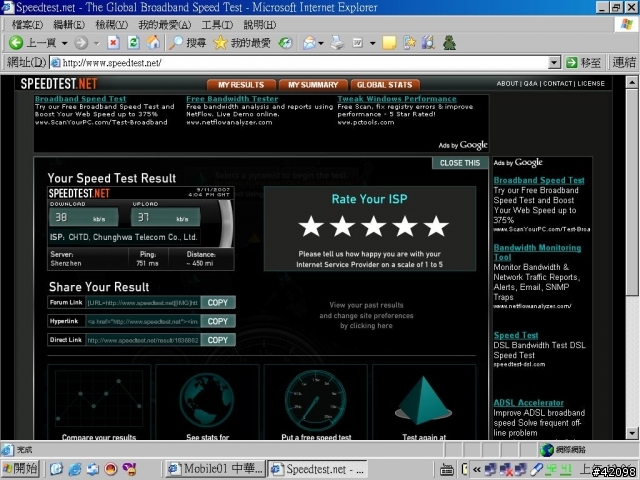The image size is (640, 480).
Task: Open the 工具(T) Tools menu
Action: point(217,25)
